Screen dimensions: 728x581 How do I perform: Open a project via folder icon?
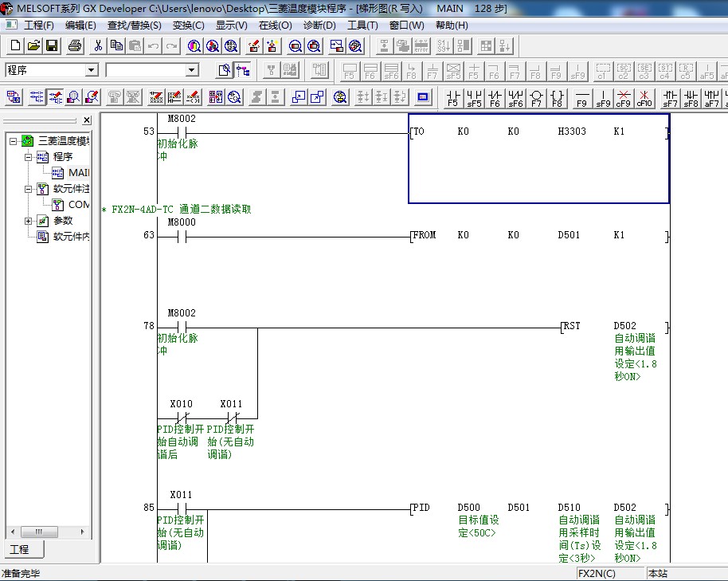coord(33,45)
